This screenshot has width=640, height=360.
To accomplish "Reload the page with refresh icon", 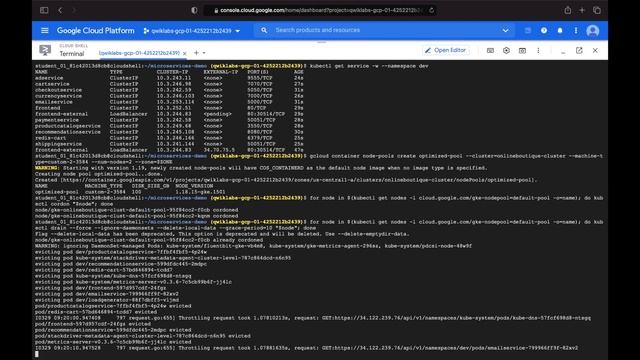I will pos(431,10).
